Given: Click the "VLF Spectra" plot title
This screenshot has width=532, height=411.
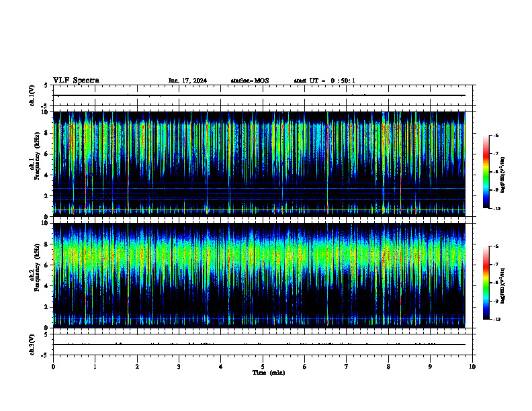Looking at the screenshot, I should pyautogui.click(x=76, y=81).
